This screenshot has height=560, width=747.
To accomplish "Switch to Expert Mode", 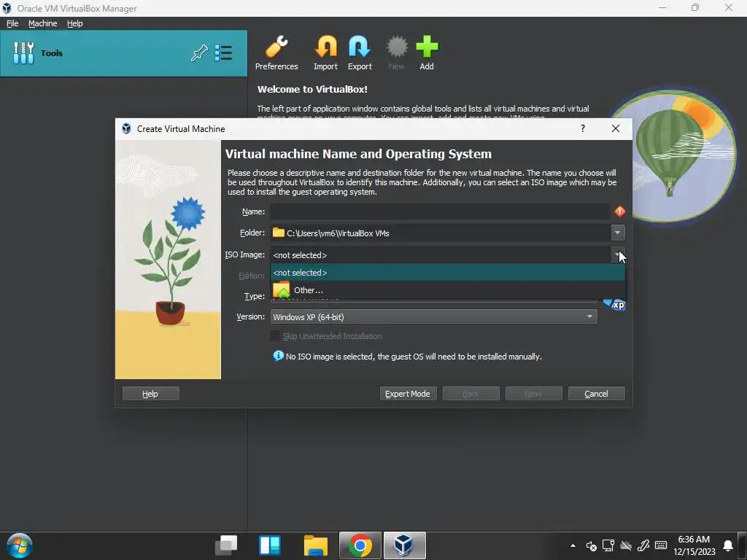I will [x=408, y=393].
